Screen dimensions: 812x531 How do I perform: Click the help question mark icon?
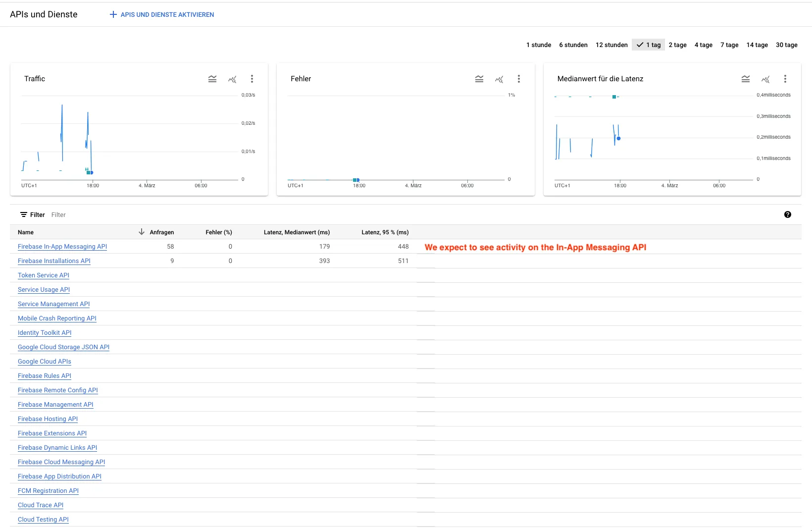click(788, 214)
